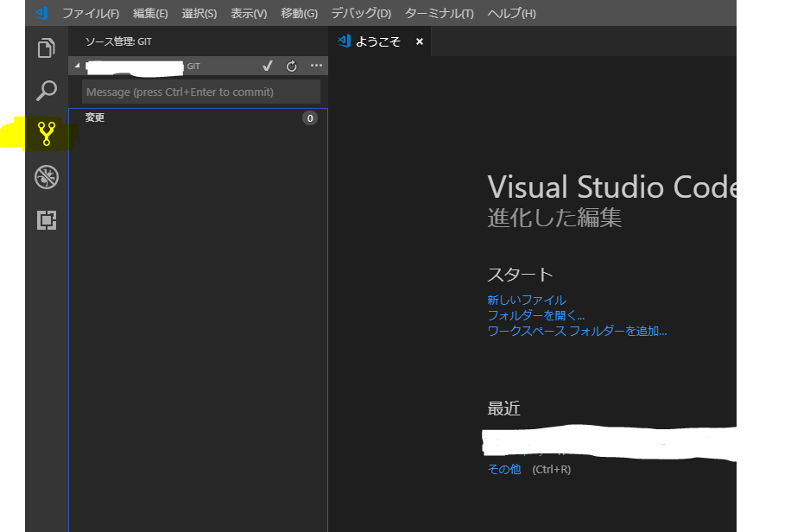Click the その他 link under 最近

coord(504,469)
